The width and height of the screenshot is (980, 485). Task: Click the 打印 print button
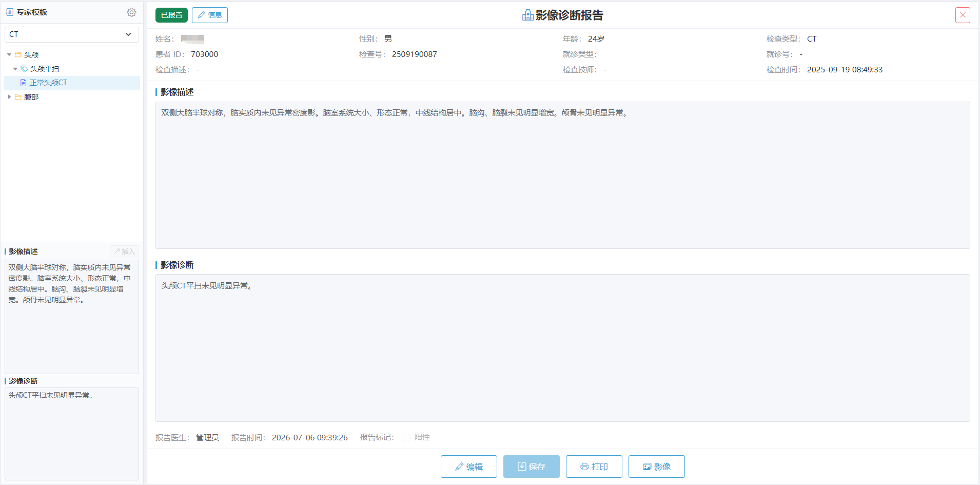pyautogui.click(x=594, y=467)
